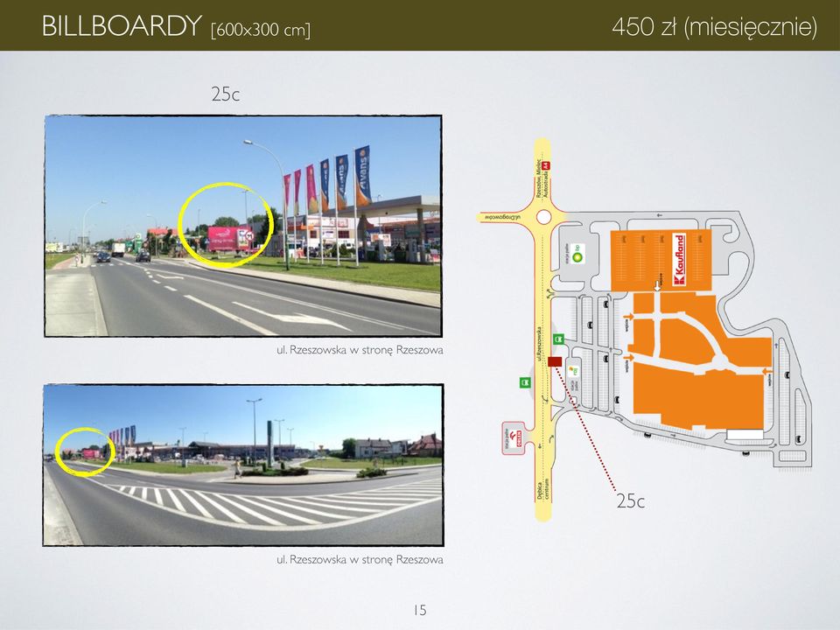Click the small fuel station logo beside the red marker

pyautogui.click(x=574, y=370)
